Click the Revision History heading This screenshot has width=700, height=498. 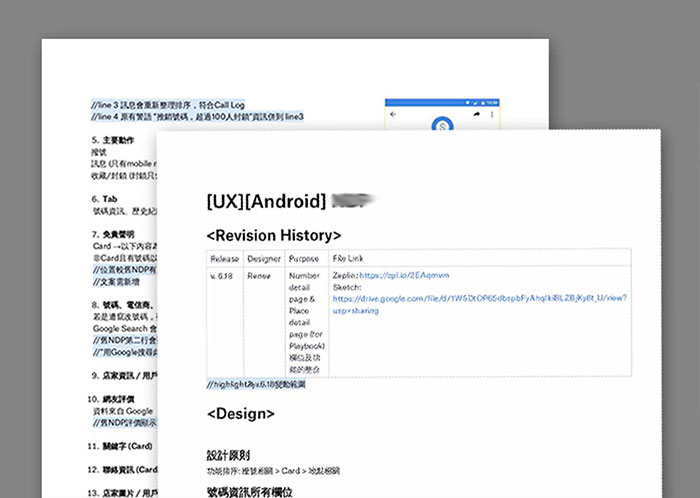click(x=273, y=235)
